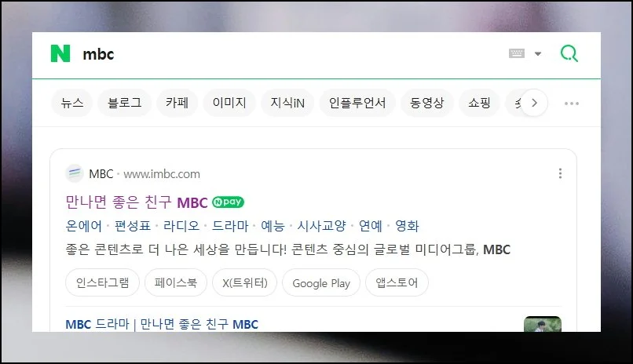This screenshot has width=633, height=364.
Task: Switch to the 뉴스 tab
Action: (x=71, y=103)
